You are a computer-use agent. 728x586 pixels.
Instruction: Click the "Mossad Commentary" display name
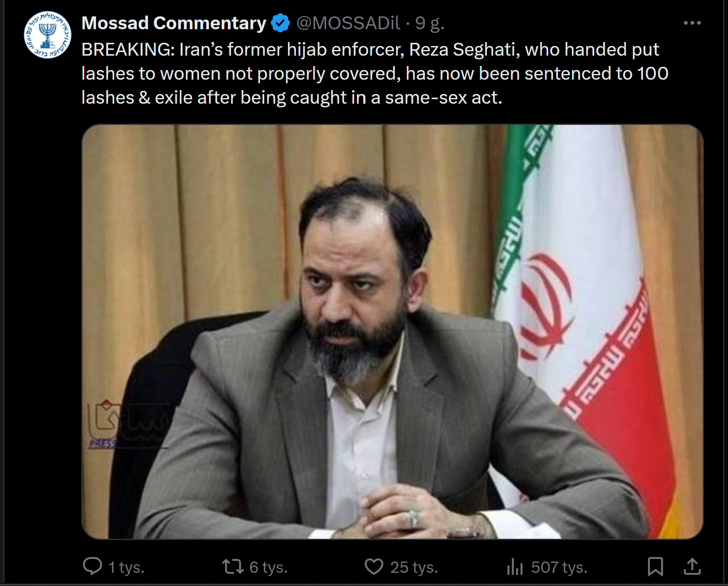coord(174,23)
